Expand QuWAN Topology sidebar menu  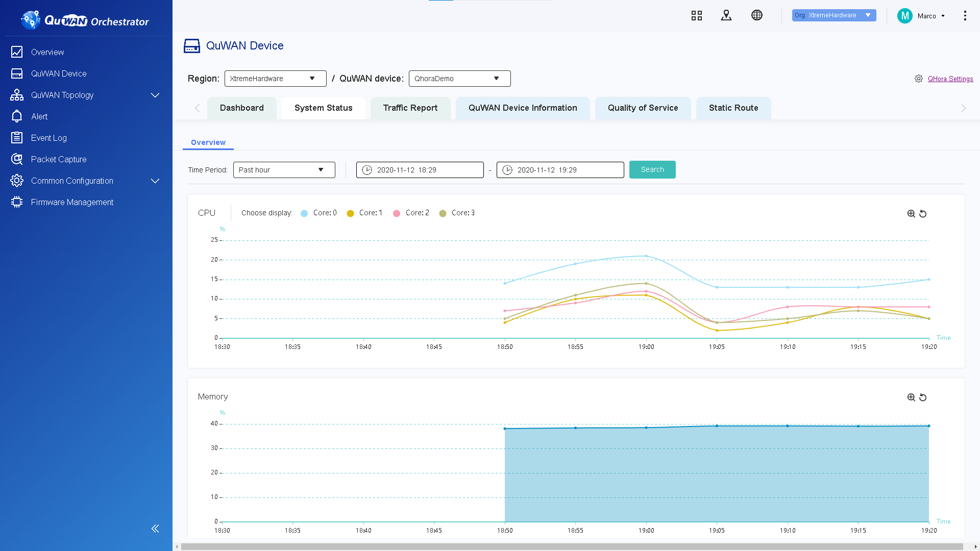pyautogui.click(x=155, y=95)
